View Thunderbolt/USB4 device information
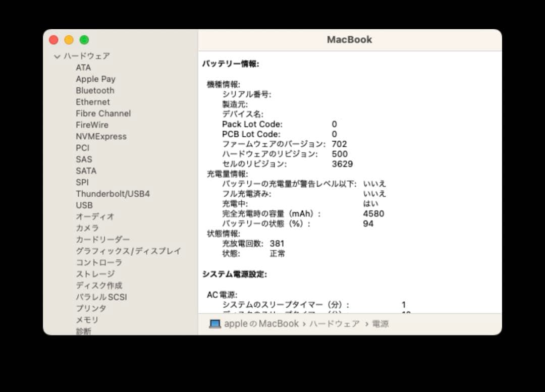Viewport: 545px width, 392px height. click(113, 194)
